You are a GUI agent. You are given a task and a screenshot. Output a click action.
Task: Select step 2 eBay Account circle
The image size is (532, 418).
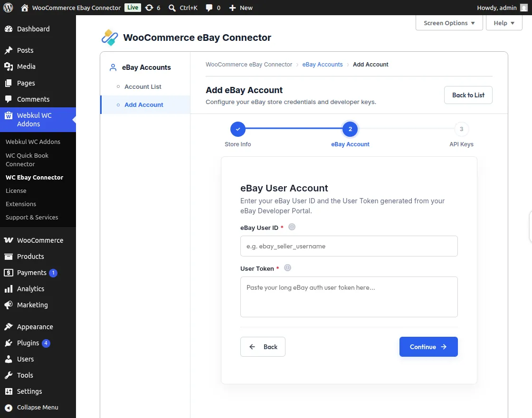pos(350,129)
